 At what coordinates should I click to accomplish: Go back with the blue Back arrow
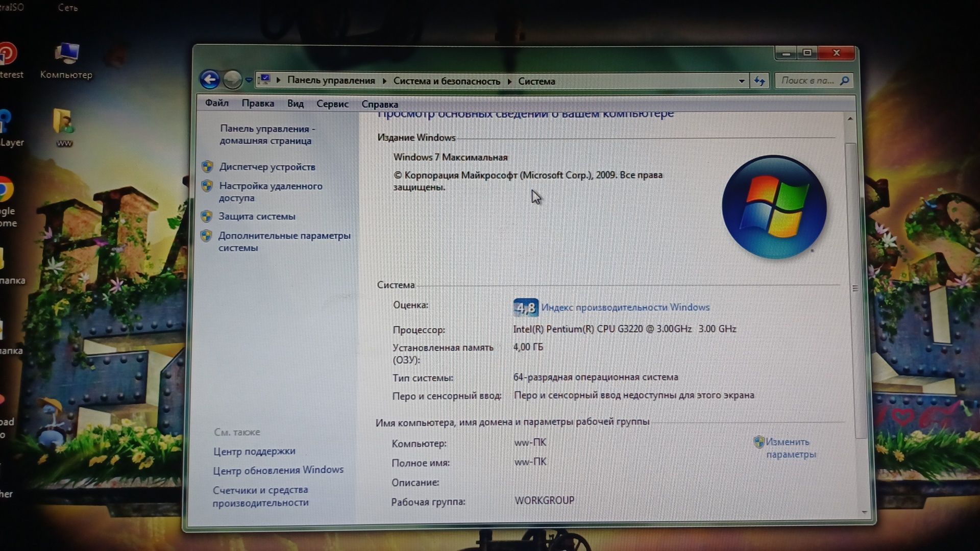[x=210, y=80]
